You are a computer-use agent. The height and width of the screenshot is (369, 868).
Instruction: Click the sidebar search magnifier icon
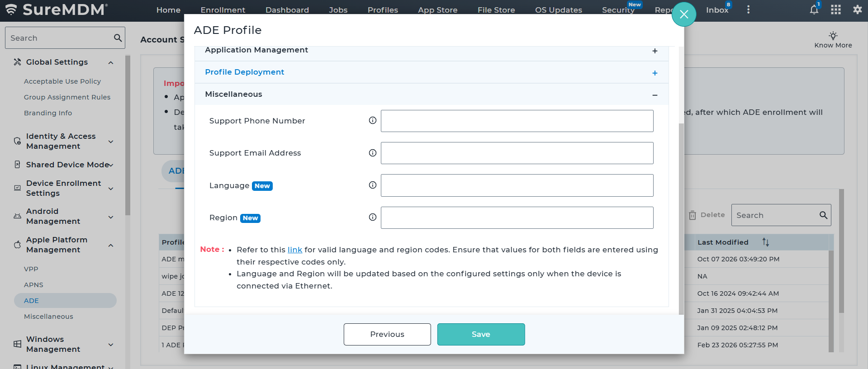coord(118,38)
